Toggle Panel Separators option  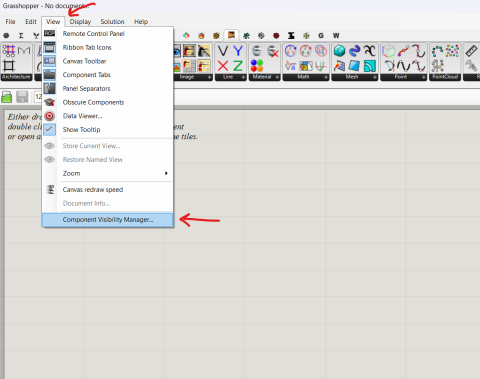[x=107, y=88]
